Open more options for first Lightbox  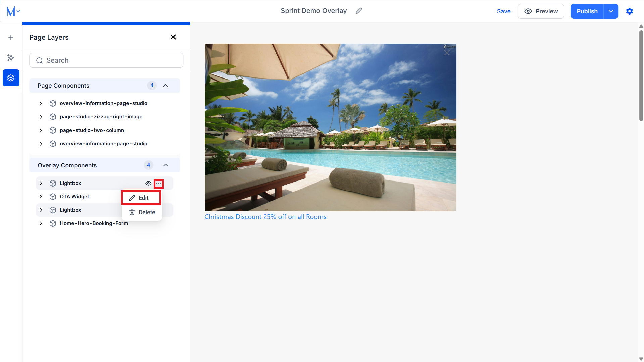coord(159,184)
